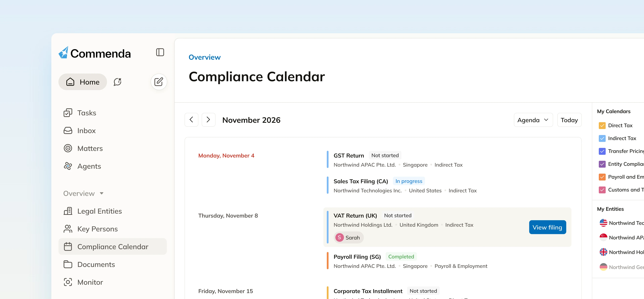This screenshot has width=644, height=299.
Task: Click the Inbox tray icon
Action: click(x=68, y=131)
